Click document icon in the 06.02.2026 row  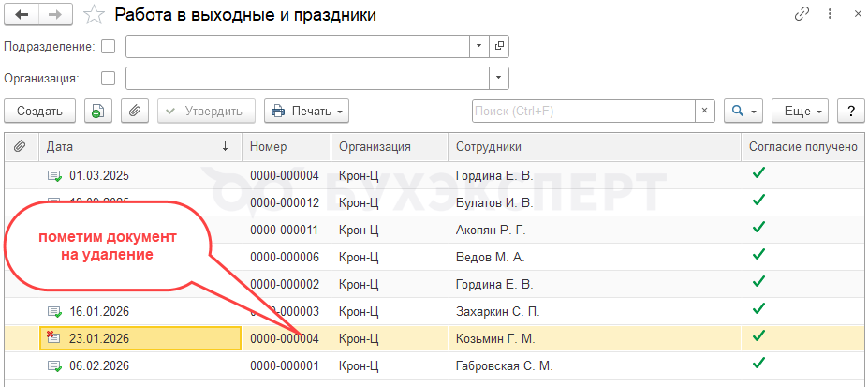[x=54, y=366]
